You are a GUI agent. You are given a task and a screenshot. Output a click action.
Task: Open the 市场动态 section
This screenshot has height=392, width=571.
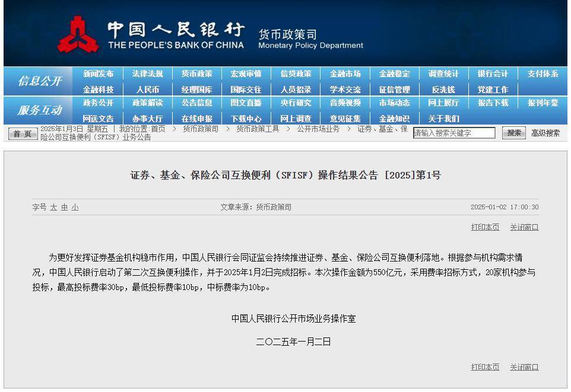pyautogui.click(x=394, y=103)
